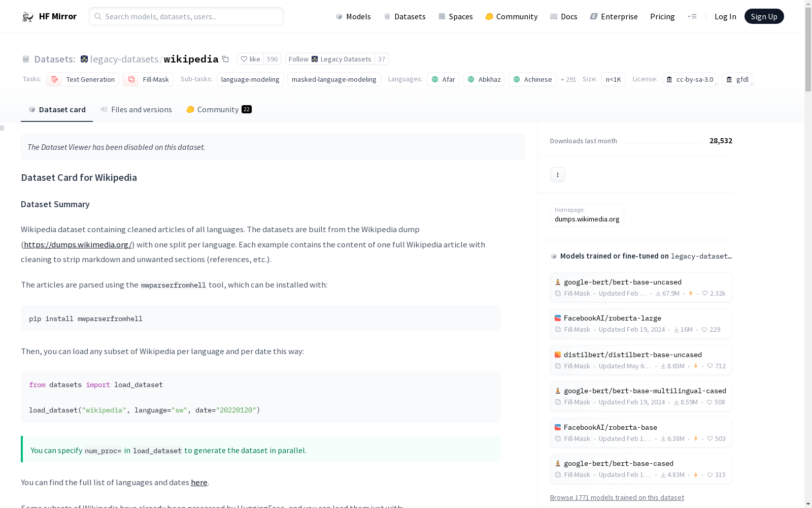Viewport: 812px width, 508px height.
Task: Click the Docs book icon in the top navigation
Action: tap(554, 17)
